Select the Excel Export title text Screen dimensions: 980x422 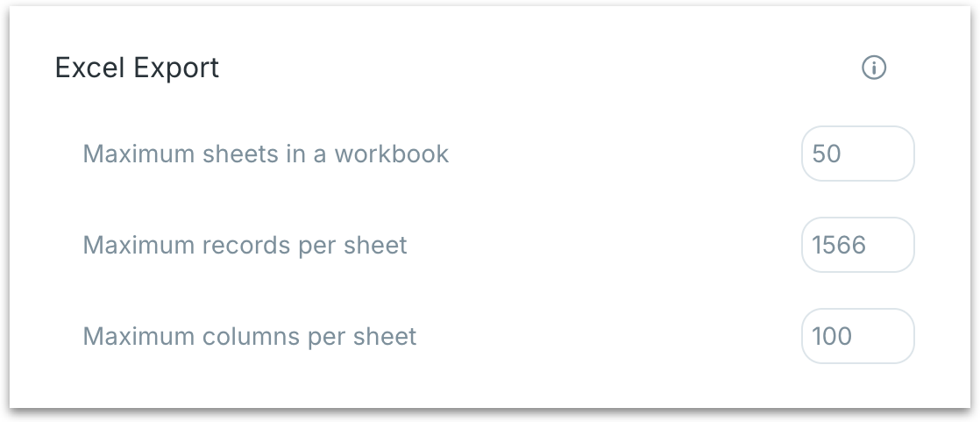click(x=137, y=68)
